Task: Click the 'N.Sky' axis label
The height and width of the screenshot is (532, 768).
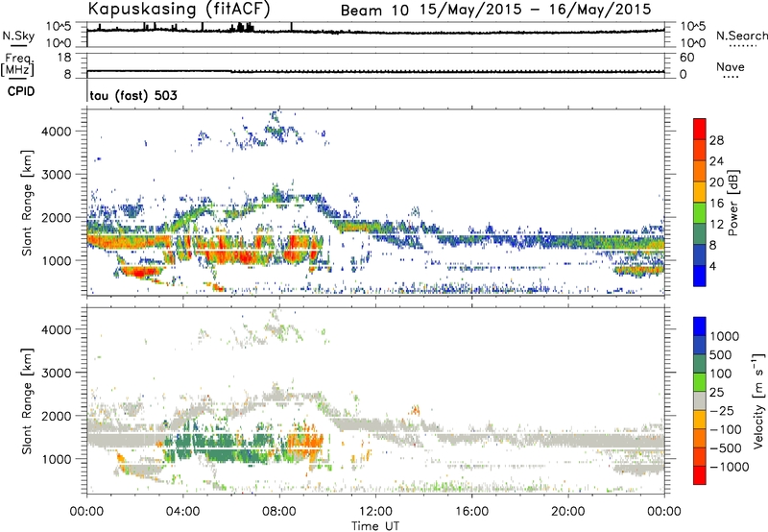Action: tap(18, 36)
